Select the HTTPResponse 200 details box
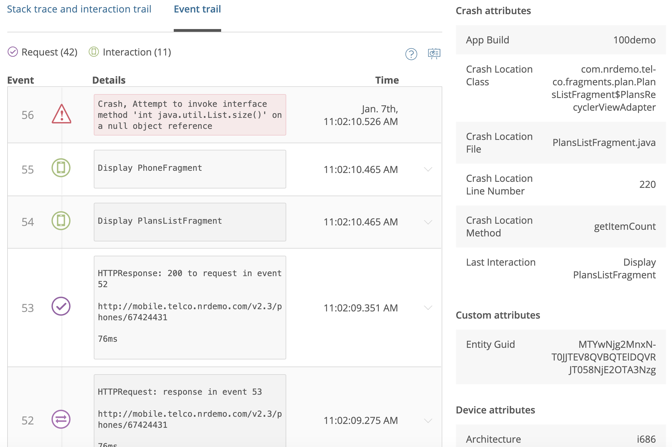The width and height of the screenshot is (672, 447). [x=190, y=307]
